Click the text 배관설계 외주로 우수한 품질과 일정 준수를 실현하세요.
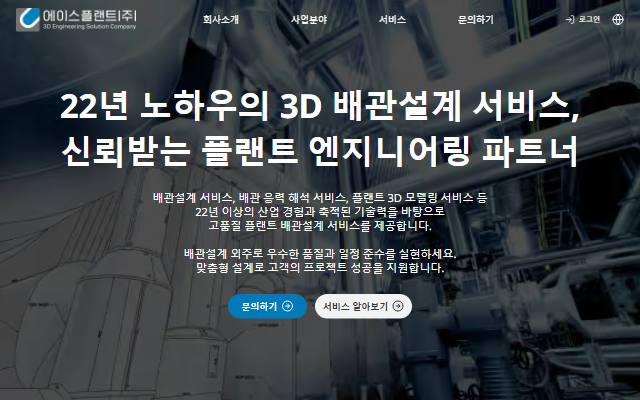Screen dimensions: 640x400 click(320, 254)
